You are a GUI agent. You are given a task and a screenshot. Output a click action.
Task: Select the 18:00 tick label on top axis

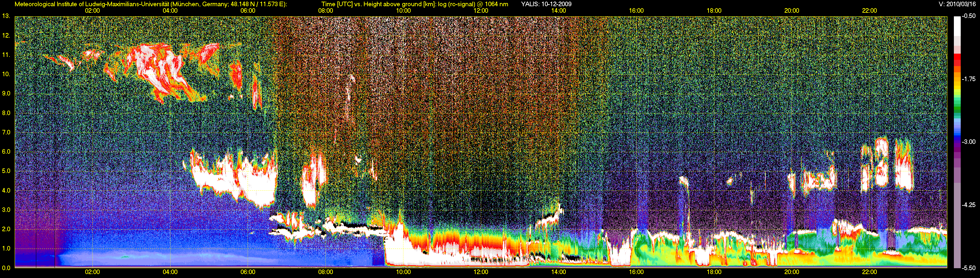coord(714,11)
